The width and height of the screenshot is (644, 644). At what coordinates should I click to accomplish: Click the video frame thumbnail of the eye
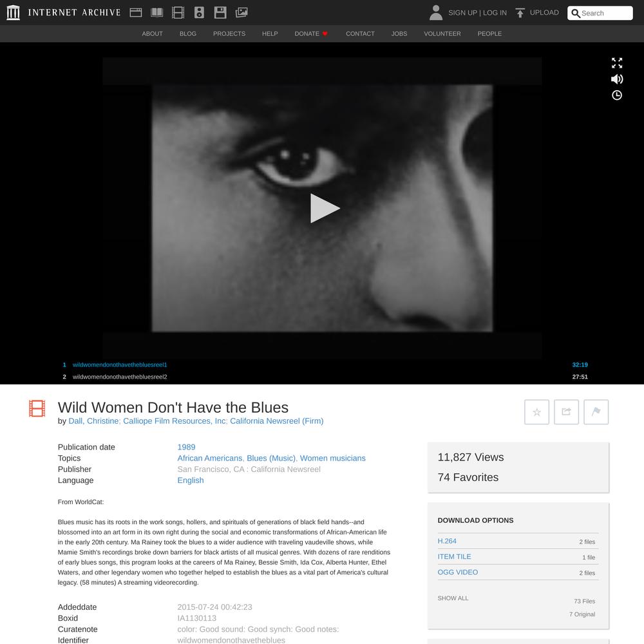click(322, 208)
